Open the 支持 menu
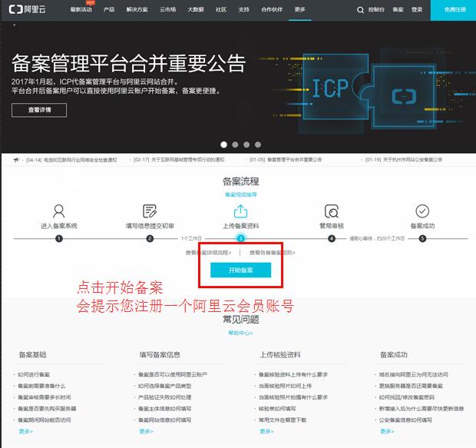The height and width of the screenshot is (448, 476). coord(244,10)
